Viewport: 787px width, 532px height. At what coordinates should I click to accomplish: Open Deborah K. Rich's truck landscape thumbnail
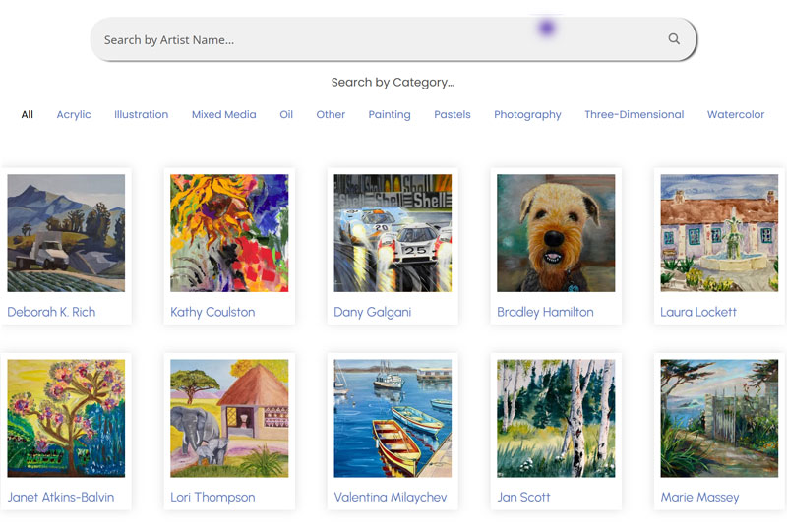(x=66, y=233)
